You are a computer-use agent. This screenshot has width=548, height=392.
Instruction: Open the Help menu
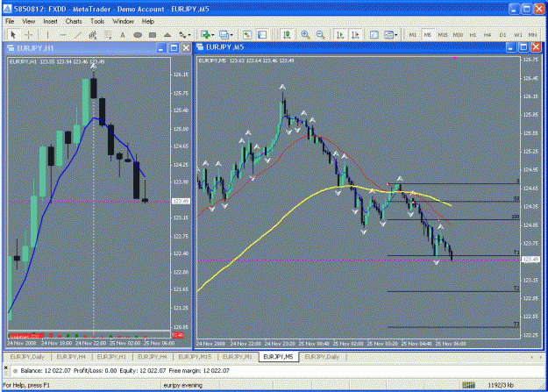tap(148, 21)
